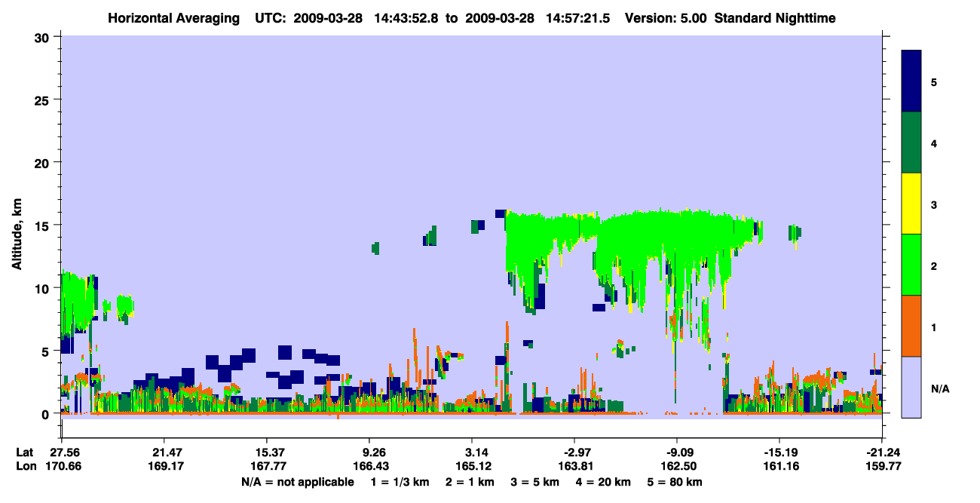The image size is (980, 503).
Task: Click the longitude value 169.17
Action: (164, 466)
